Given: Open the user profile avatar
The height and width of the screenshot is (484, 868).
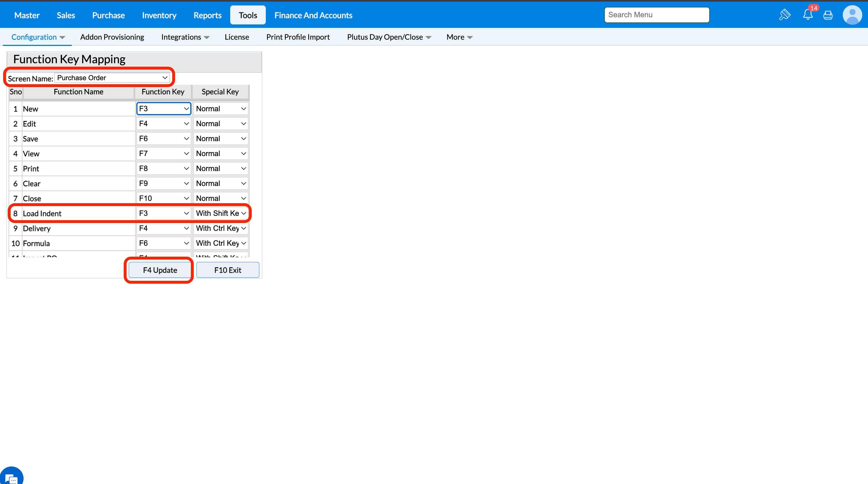Looking at the screenshot, I should pyautogui.click(x=852, y=15).
